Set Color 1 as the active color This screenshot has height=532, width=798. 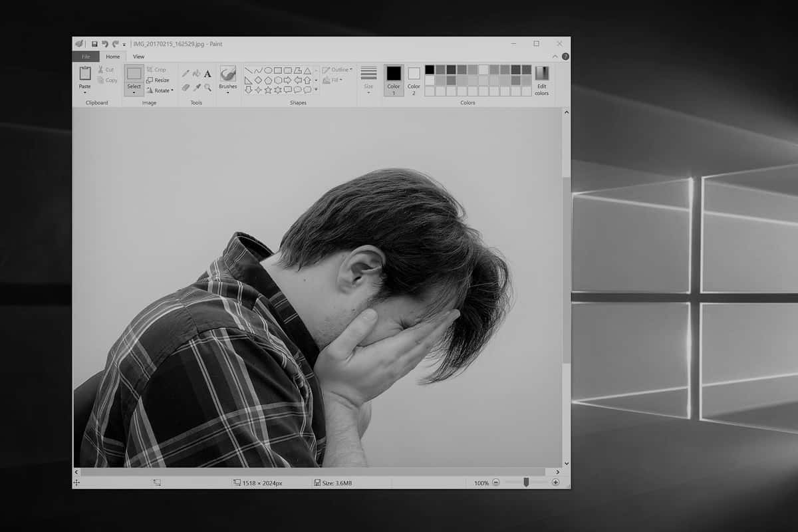click(394, 78)
